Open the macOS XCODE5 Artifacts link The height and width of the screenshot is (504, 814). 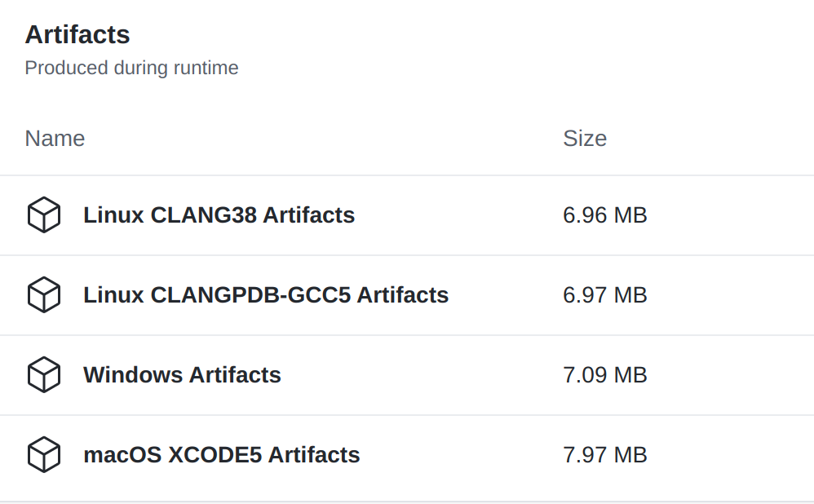(x=222, y=455)
